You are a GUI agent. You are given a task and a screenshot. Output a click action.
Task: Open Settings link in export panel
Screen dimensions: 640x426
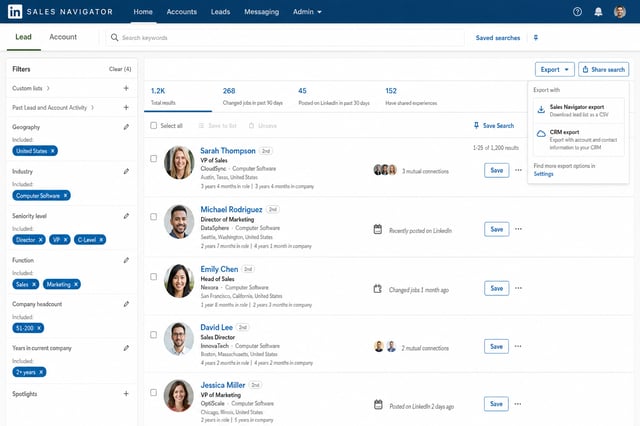click(x=544, y=174)
